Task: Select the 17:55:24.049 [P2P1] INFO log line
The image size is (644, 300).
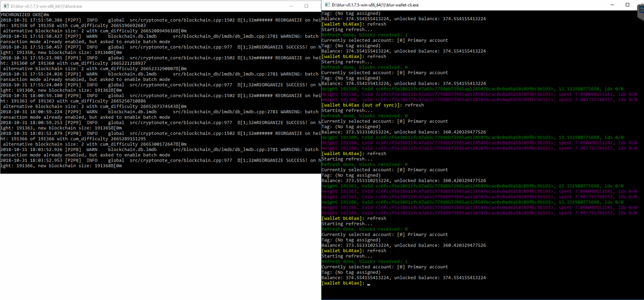Action: [x=159, y=85]
